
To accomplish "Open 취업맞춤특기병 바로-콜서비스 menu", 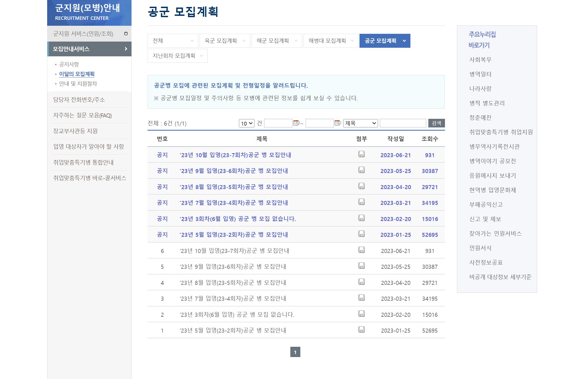I will [x=90, y=178].
